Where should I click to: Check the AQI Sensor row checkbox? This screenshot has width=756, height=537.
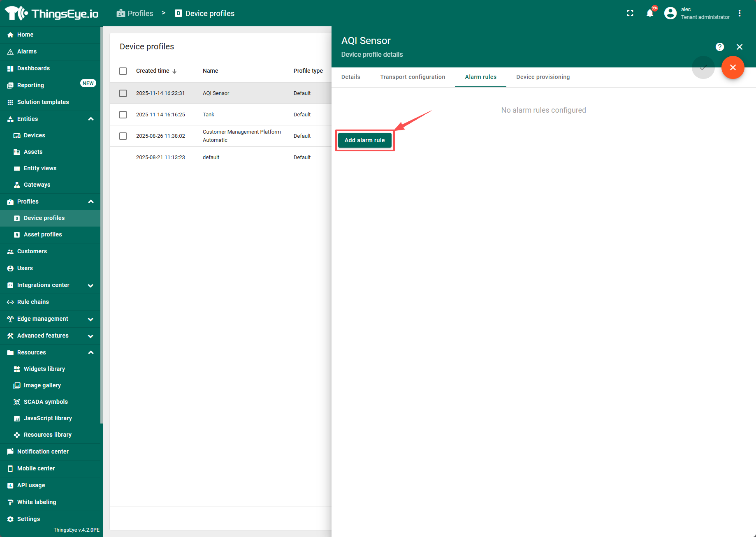[123, 93]
